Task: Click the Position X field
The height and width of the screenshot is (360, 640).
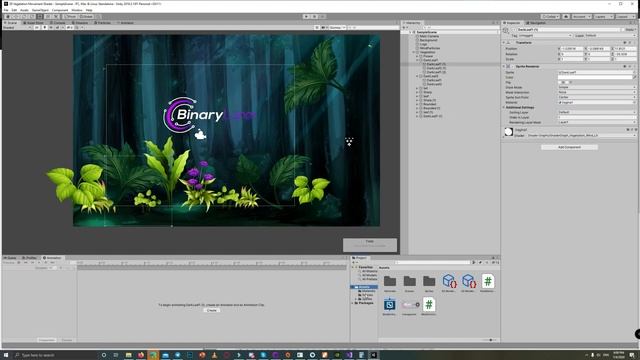Action: click(571, 49)
